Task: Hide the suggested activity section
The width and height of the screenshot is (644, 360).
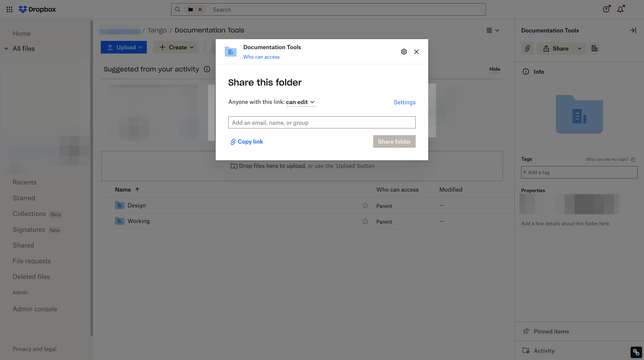Action: [x=495, y=69]
